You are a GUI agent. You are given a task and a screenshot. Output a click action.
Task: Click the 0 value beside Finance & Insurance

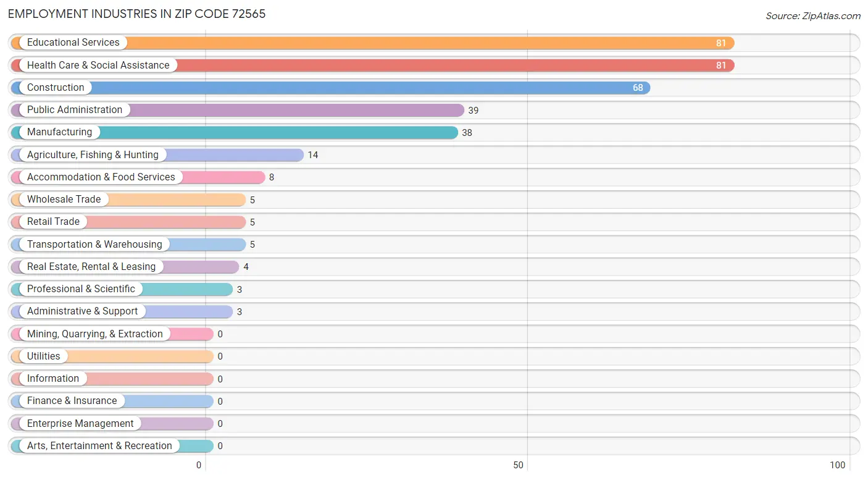(x=220, y=402)
